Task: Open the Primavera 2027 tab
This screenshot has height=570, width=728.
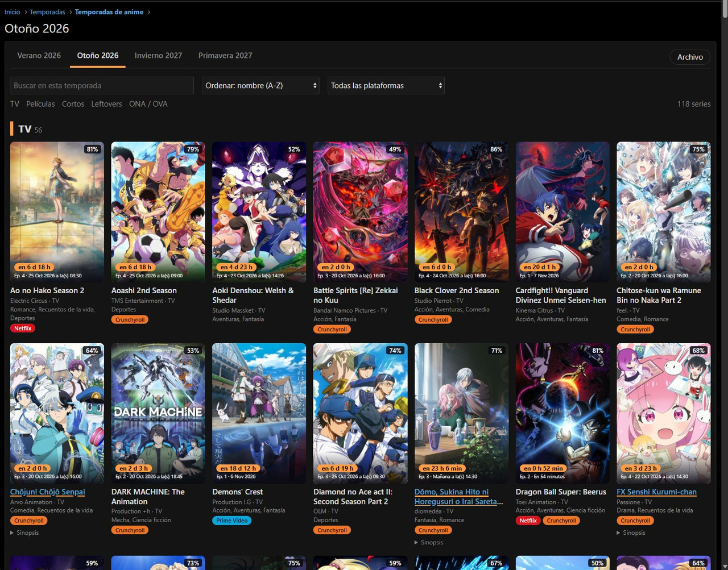Action: pos(225,56)
